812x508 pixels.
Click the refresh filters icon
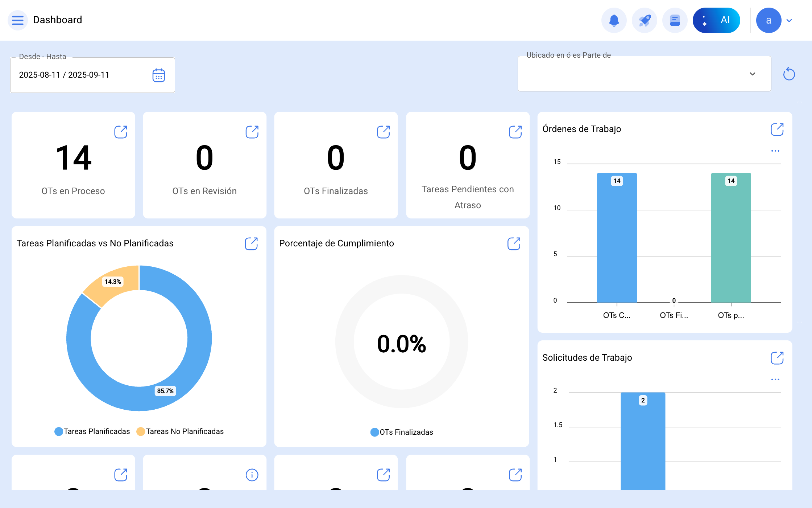[789, 74]
